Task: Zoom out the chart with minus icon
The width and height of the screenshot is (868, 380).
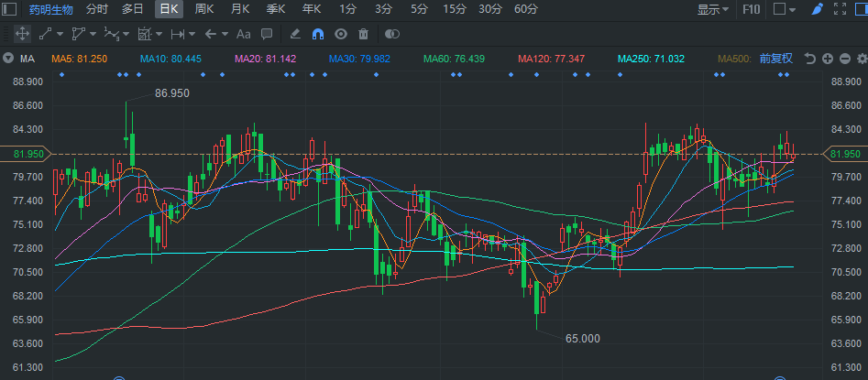Action: (x=845, y=59)
